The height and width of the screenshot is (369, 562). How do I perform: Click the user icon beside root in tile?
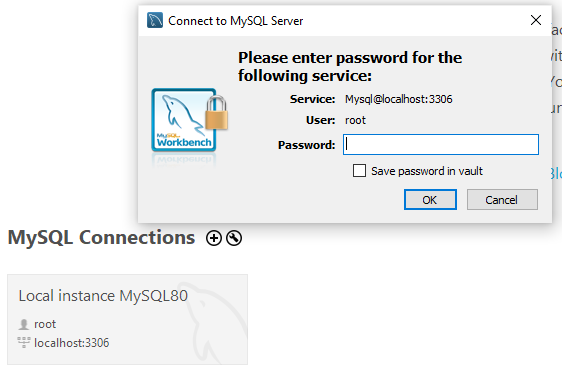(24, 324)
